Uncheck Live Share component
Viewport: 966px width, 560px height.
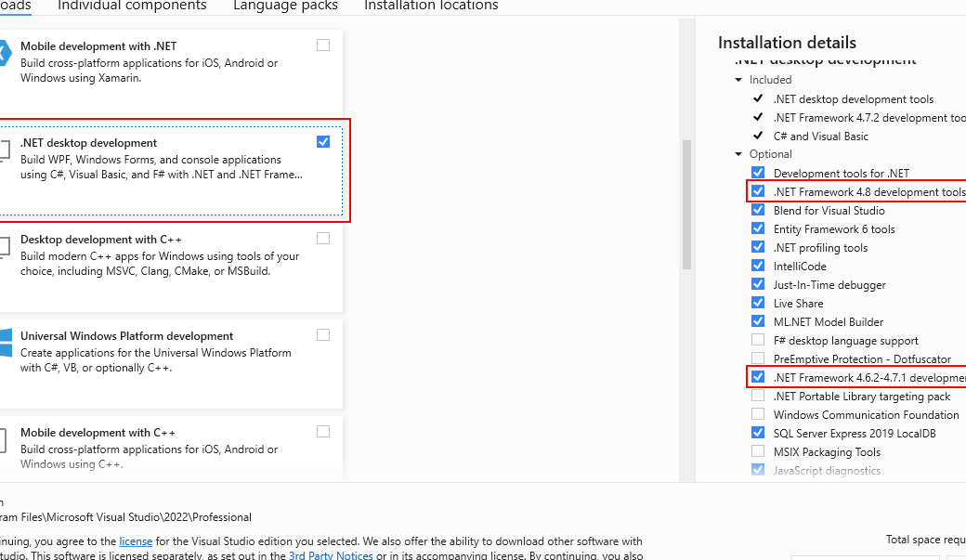pos(758,303)
